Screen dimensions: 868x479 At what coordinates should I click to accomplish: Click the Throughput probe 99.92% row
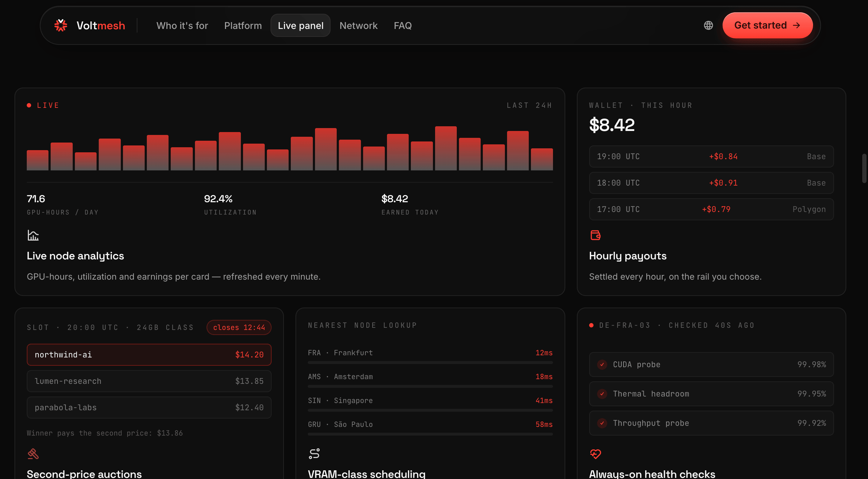(x=711, y=423)
